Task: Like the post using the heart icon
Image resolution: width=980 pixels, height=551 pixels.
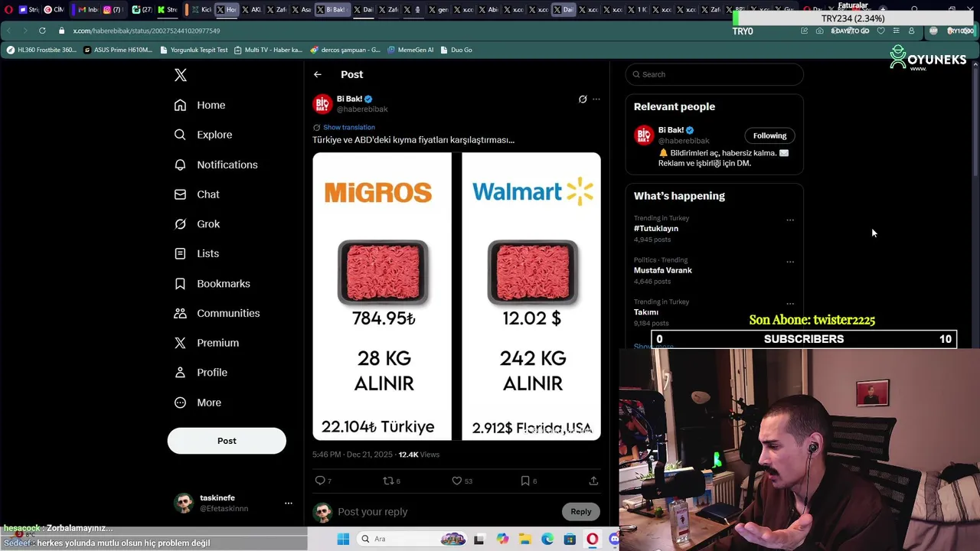Action: tap(462, 481)
